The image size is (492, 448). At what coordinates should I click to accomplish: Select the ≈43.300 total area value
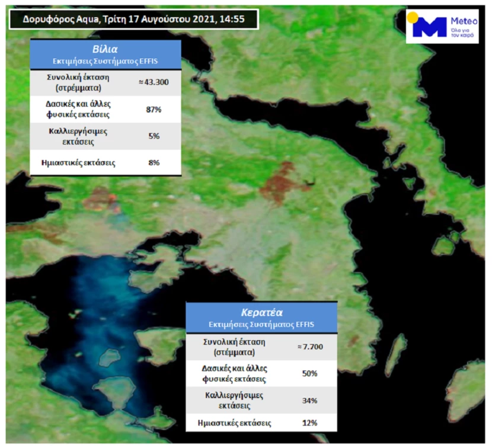tap(154, 82)
